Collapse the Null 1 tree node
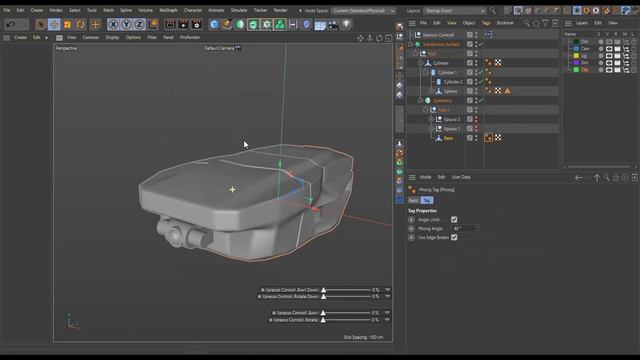This screenshot has width=640, height=360. 426,110
